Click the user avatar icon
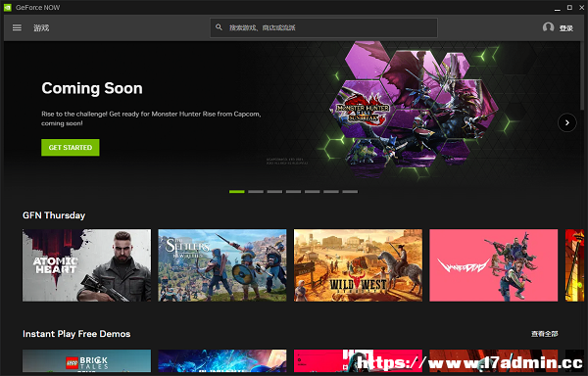This screenshot has height=376, width=588. click(548, 27)
